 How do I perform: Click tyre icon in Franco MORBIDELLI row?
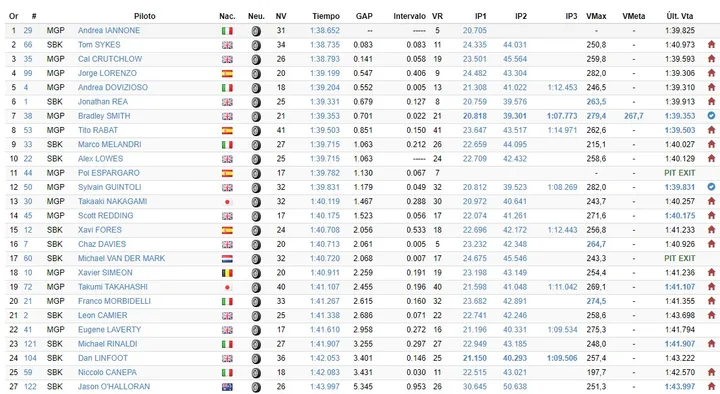pyautogui.click(x=256, y=302)
